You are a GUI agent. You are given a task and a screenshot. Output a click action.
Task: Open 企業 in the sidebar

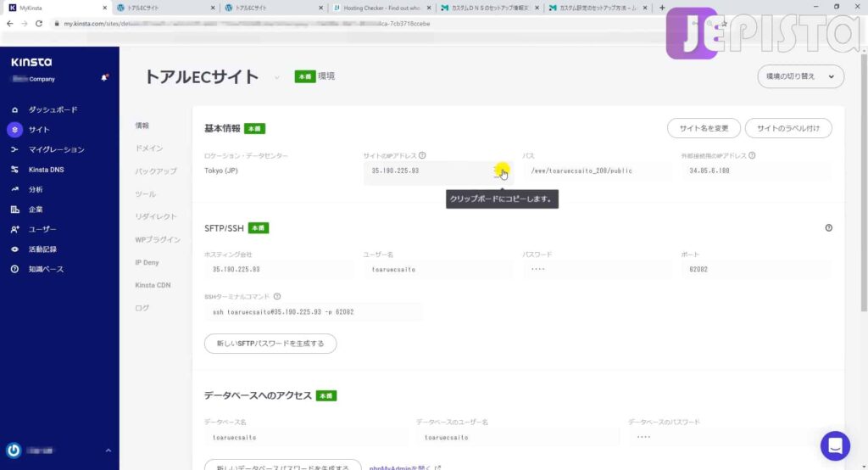coord(36,210)
